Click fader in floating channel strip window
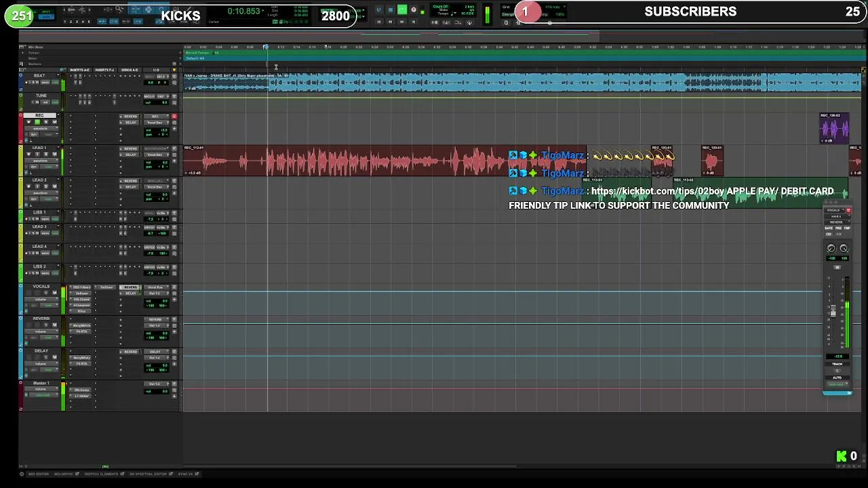This screenshot has height=488, width=868. (833, 310)
